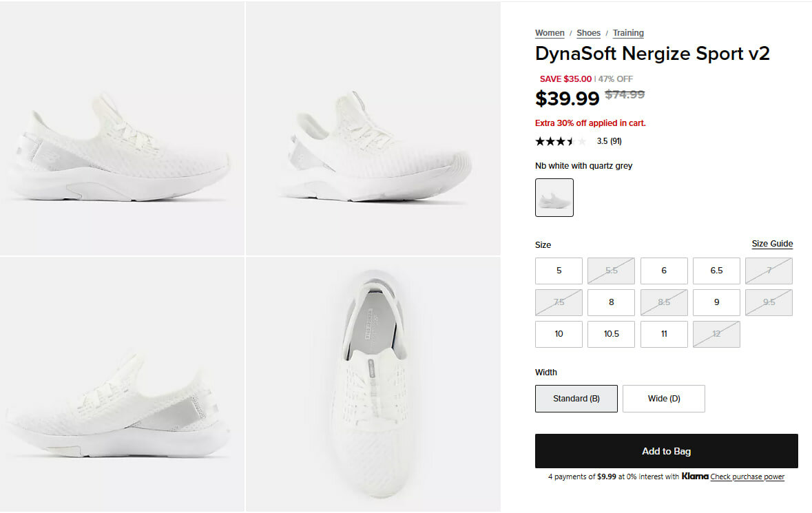The width and height of the screenshot is (812, 513).
Task: Click the Add to Bag button
Action: point(666,452)
